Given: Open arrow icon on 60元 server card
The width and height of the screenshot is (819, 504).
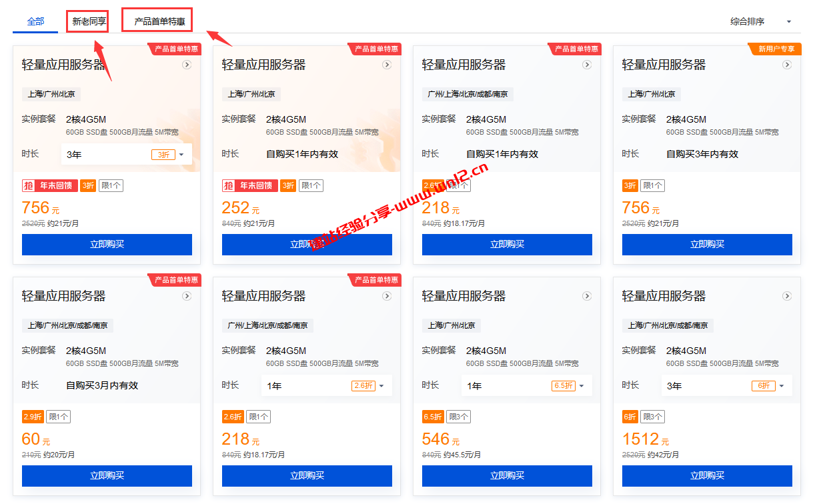Looking at the screenshot, I should point(187,296).
